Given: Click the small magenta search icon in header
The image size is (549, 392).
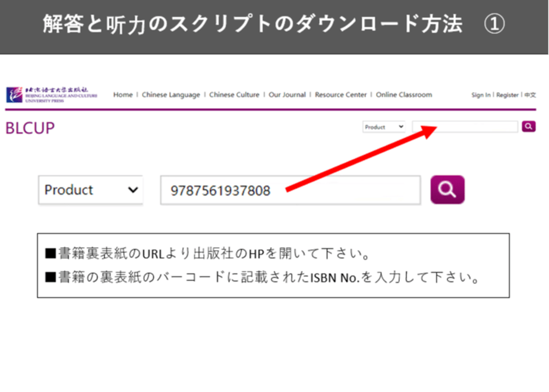Looking at the screenshot, I should coord(528,127).
